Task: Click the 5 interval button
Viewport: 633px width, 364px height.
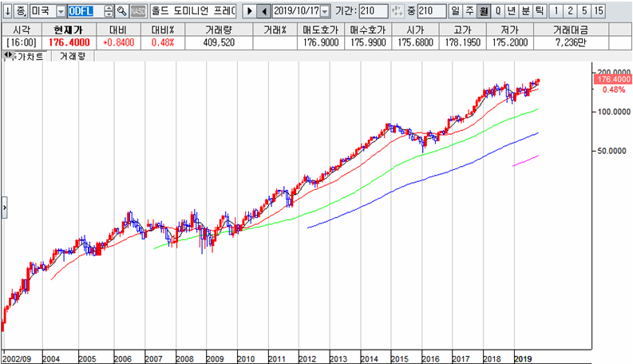Action: point(584,11)
